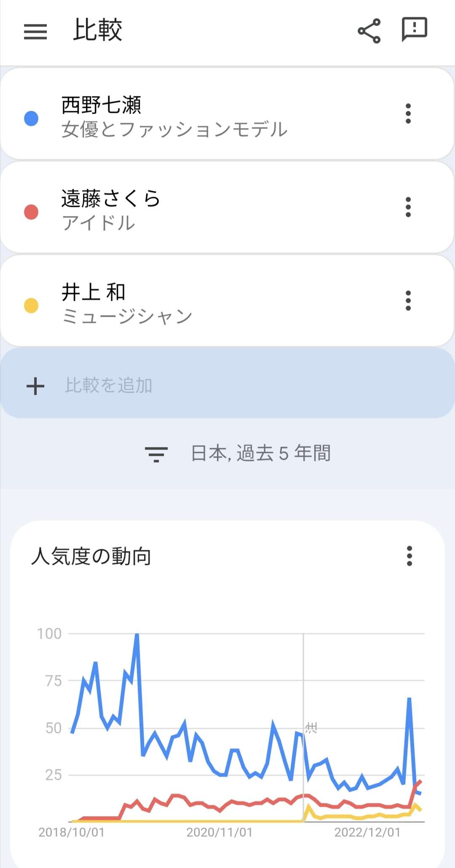Tap the filter icon beside 日本
Image resolution: width=455 pixels, height=868 pixels.
coord(156,454)
